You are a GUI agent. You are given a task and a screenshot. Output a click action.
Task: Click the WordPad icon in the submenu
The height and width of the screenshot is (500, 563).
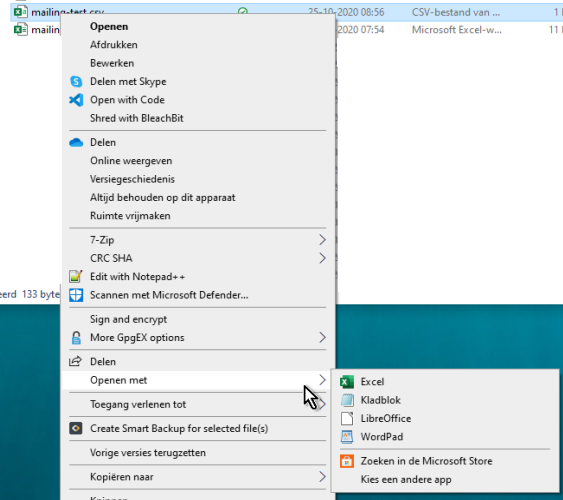pyautogui.click(x=347, y=437)
